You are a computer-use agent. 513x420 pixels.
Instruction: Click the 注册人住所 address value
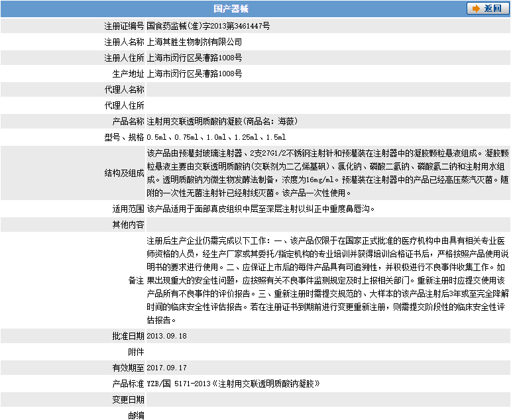tap(194, 58)
